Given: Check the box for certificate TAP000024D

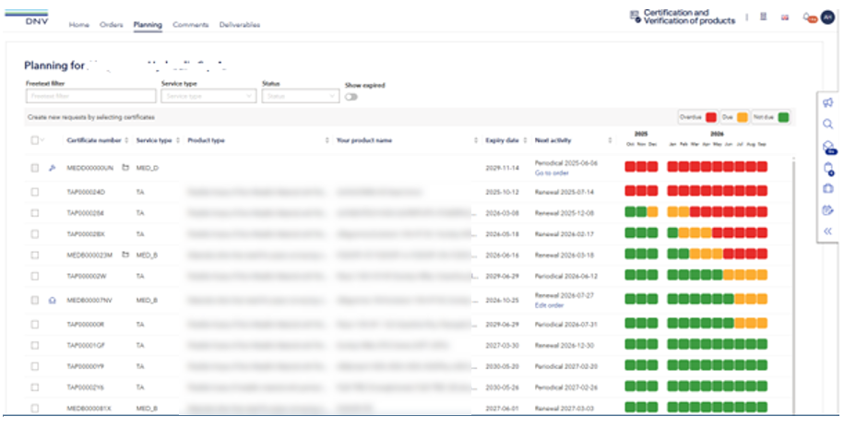Looking at the screenshot, I should [35, 191].
